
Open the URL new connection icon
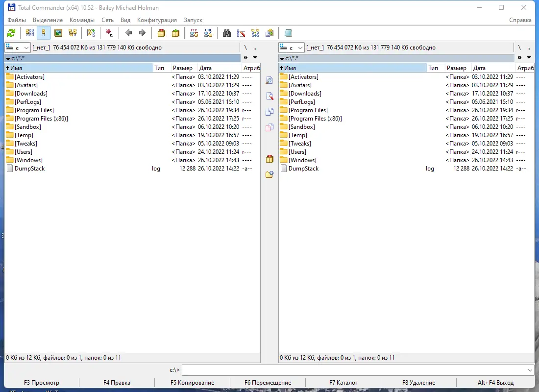coord(208,33)
